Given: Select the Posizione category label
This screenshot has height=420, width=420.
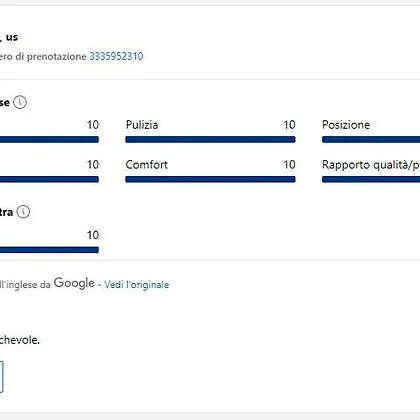Looking at the screenshot, I should 346,125.
